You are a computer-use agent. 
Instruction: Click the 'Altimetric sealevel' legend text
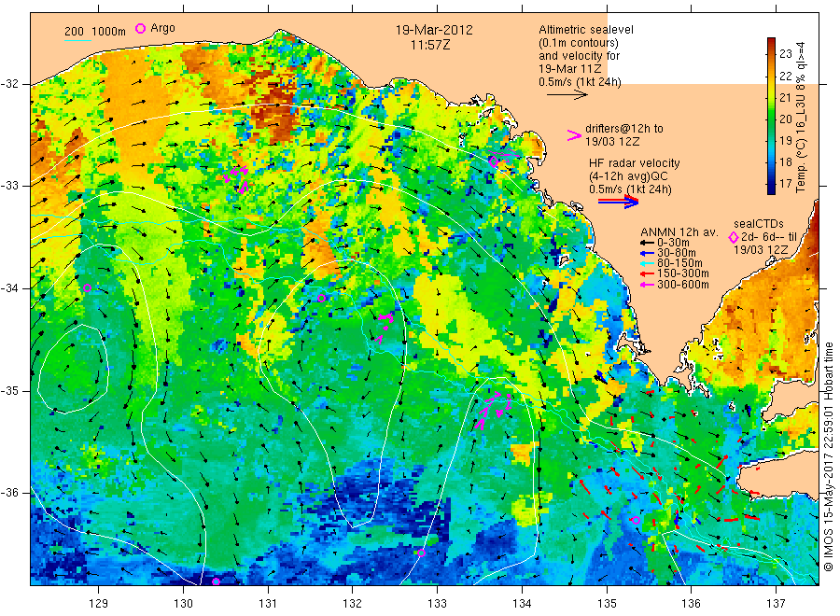(x=586, y=30)
